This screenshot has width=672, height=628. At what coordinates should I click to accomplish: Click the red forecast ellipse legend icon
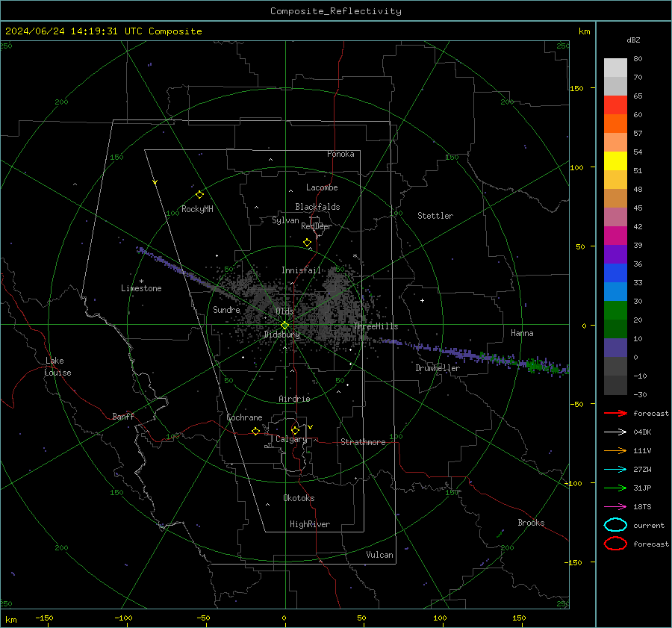(615, 544)
